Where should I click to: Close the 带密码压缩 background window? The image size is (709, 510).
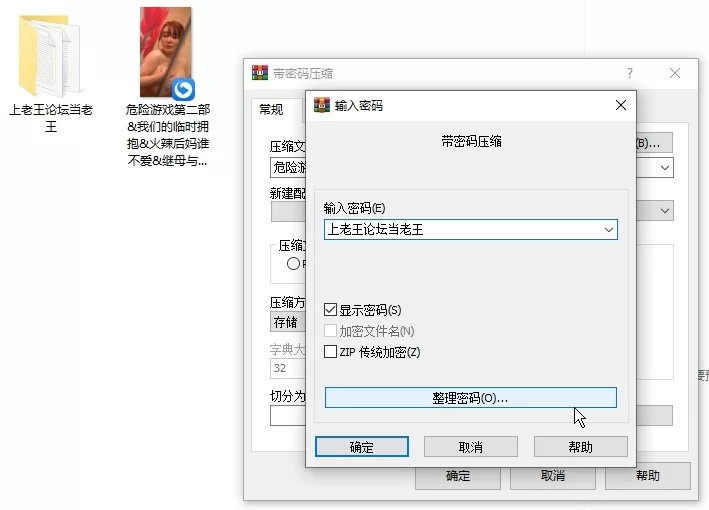point(675,73)
